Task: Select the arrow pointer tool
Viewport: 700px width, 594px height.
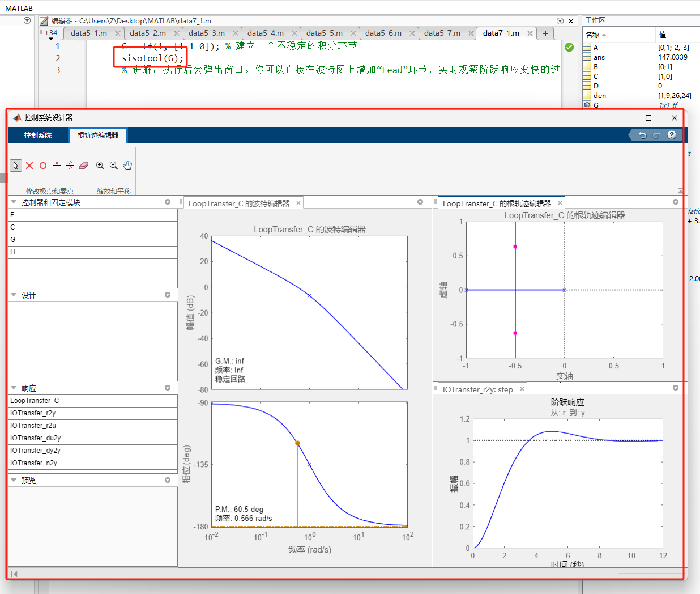Action: 16,166
